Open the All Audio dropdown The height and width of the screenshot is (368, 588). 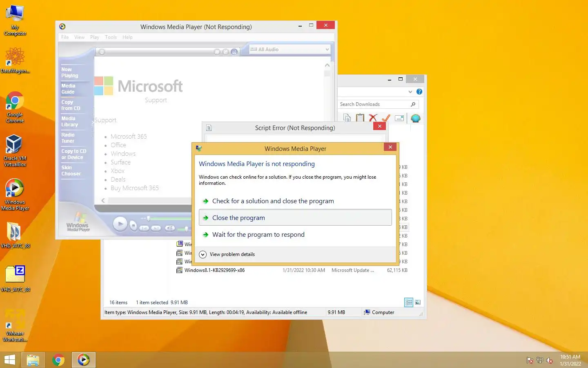pyautogui.click(x=290, y=49)
